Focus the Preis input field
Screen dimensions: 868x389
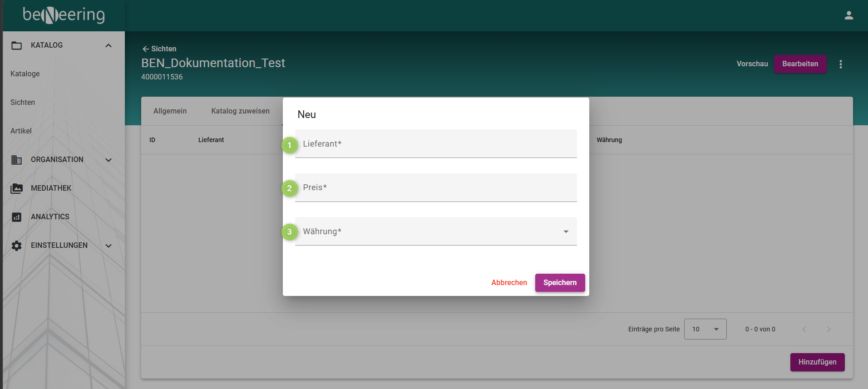pyautogui.click(x=436, y=187)
